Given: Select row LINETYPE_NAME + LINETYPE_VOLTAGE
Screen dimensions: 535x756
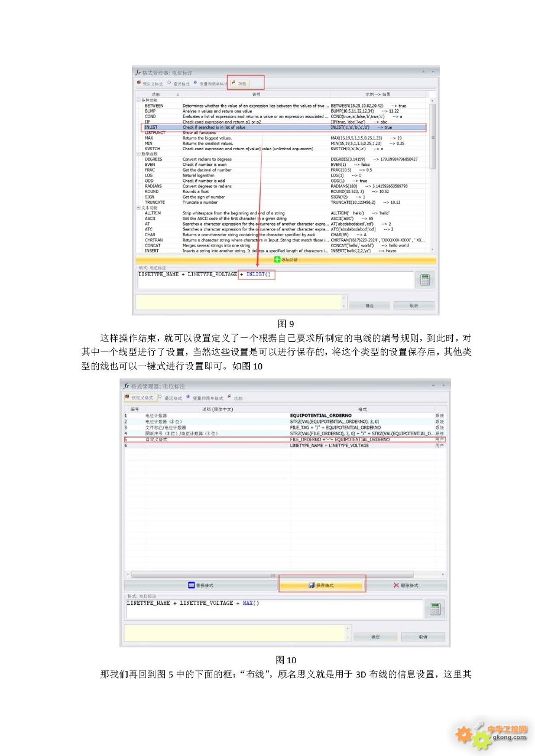Looking at the screenshot, I should point(284,445).
